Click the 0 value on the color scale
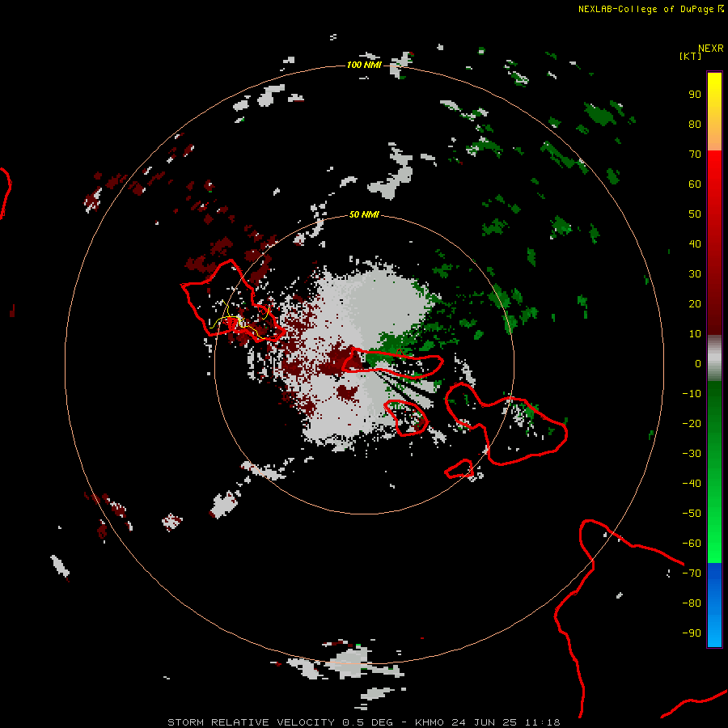Image resolution: width=728 pixels, height=728 pixels. coord(698,363)
